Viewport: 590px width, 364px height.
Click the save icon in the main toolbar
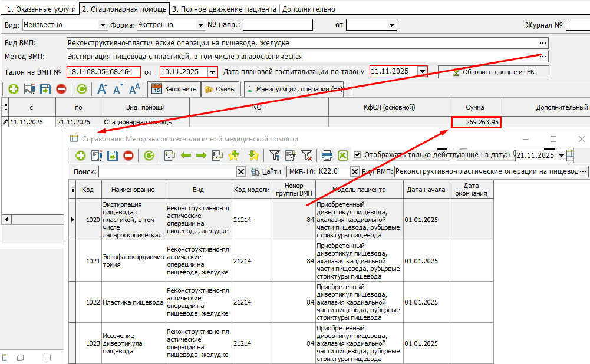[x=45, y=89]
